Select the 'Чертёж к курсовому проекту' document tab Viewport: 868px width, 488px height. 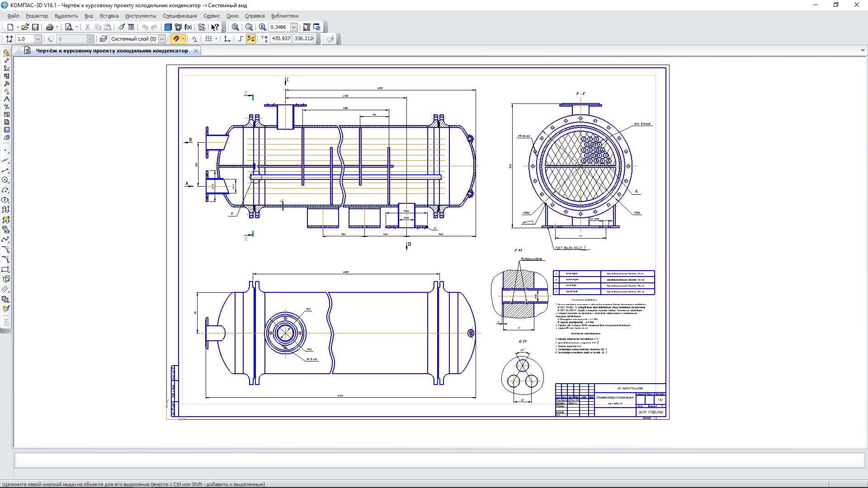[112, 51]
